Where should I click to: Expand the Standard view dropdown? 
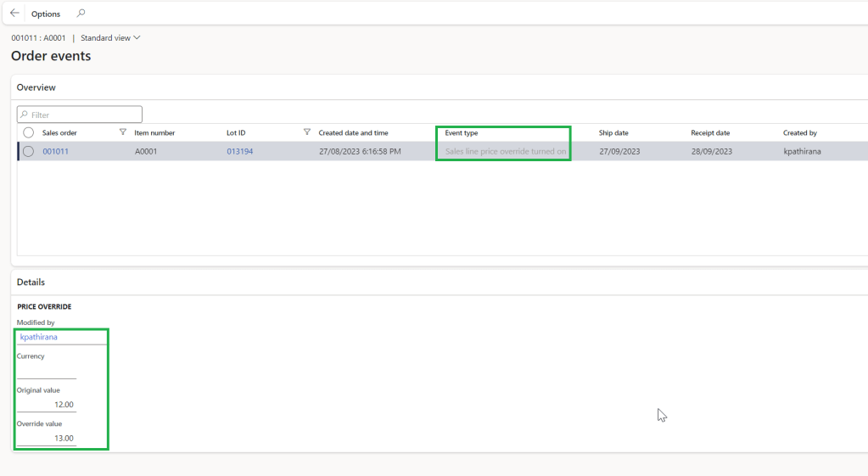point(110,38)
